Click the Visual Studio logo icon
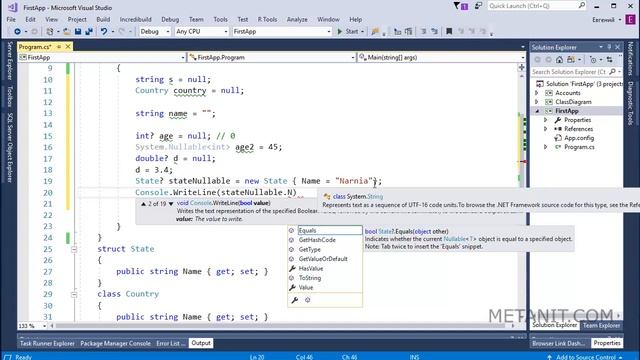Viewport: 640px width, 360px height. pyautogui.click(x=13, y=7)
